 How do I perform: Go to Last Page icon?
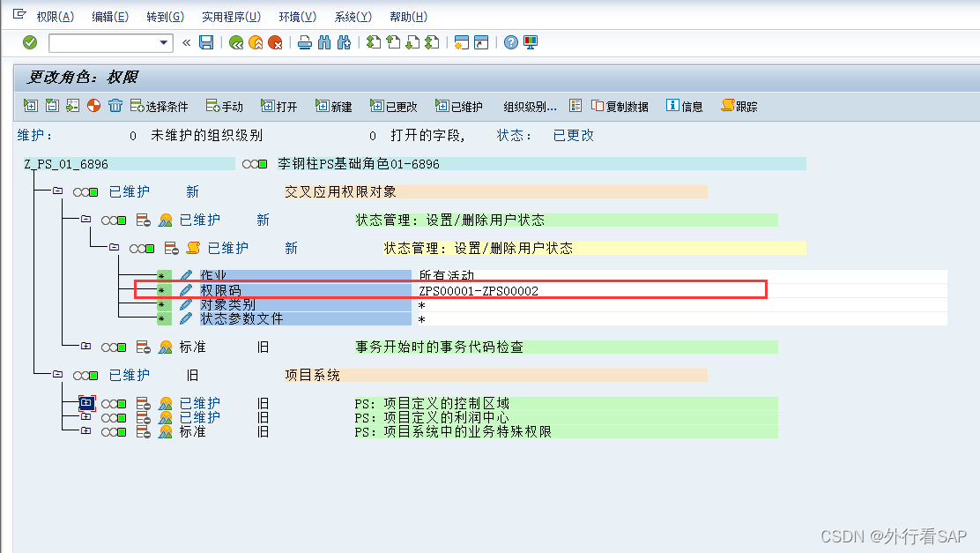(432, 42)
